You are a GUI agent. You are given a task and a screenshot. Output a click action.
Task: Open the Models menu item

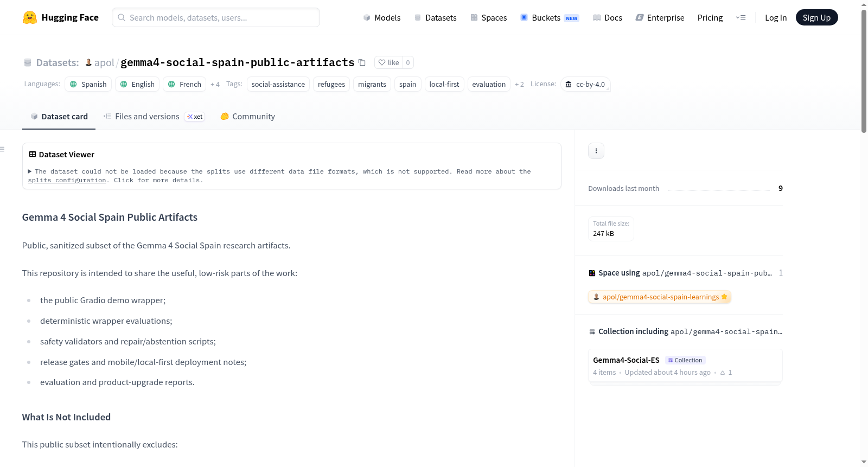[382, 17]
